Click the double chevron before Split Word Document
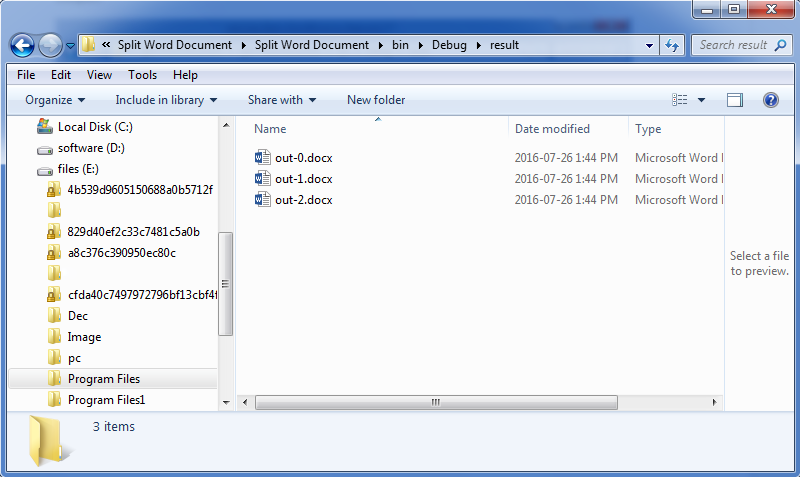This screenshot has height=477, width=800. tap(106, 45)
